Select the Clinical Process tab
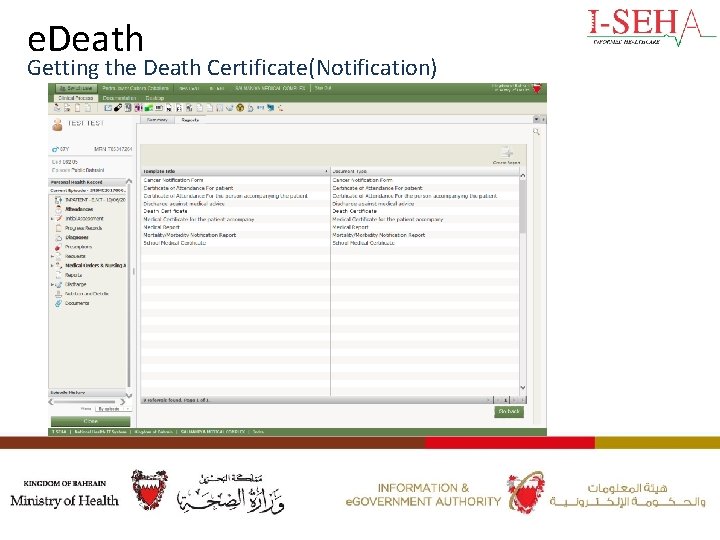The image size is (720, 540). pyautogui.click(x=75, y=98)
